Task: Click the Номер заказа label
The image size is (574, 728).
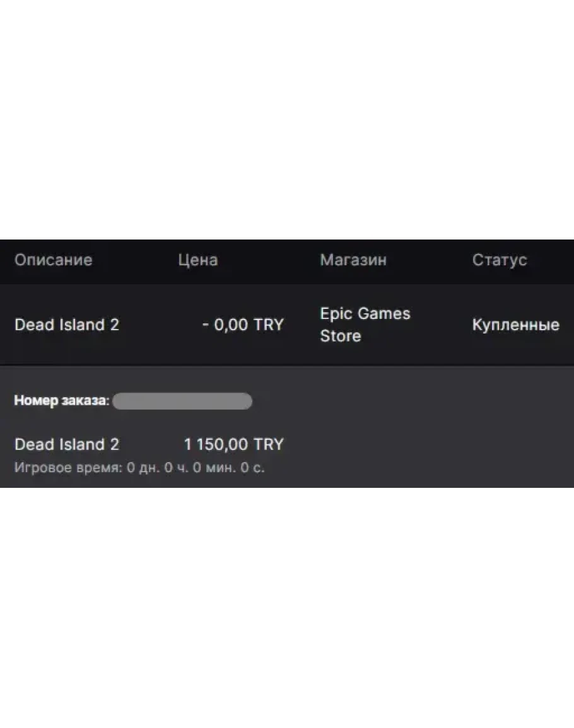Action: pos(62,401)
